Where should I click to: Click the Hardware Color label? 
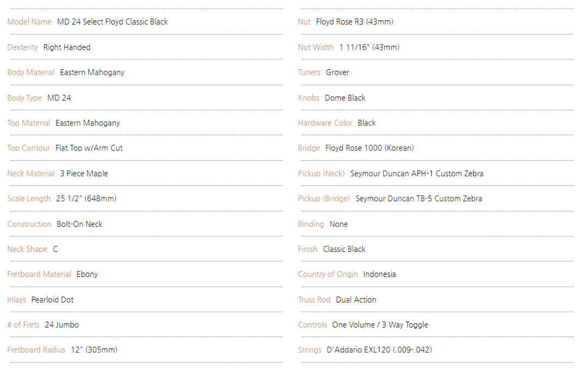click(x=325, y=123)
